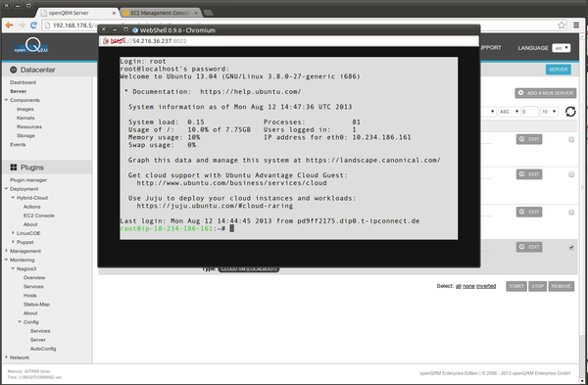Open Images under Components
This screenshot has height=385, width=588.
pos(25,109)
